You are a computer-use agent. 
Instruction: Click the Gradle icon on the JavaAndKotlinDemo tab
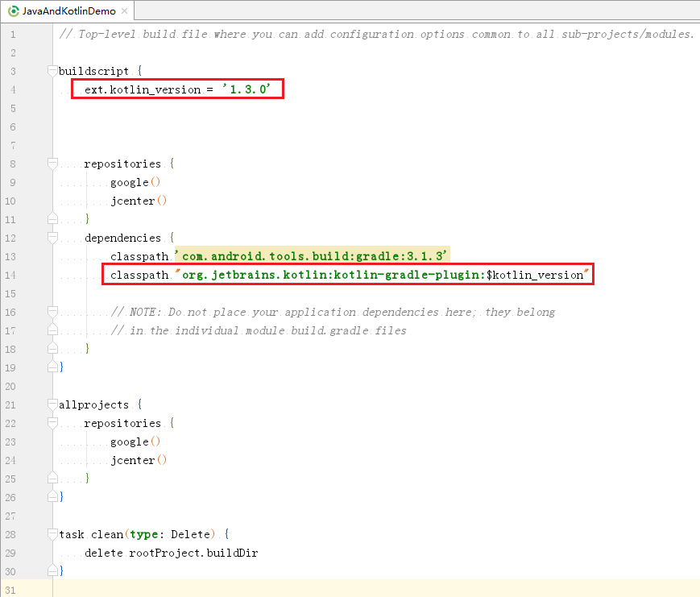pos(14,12)
